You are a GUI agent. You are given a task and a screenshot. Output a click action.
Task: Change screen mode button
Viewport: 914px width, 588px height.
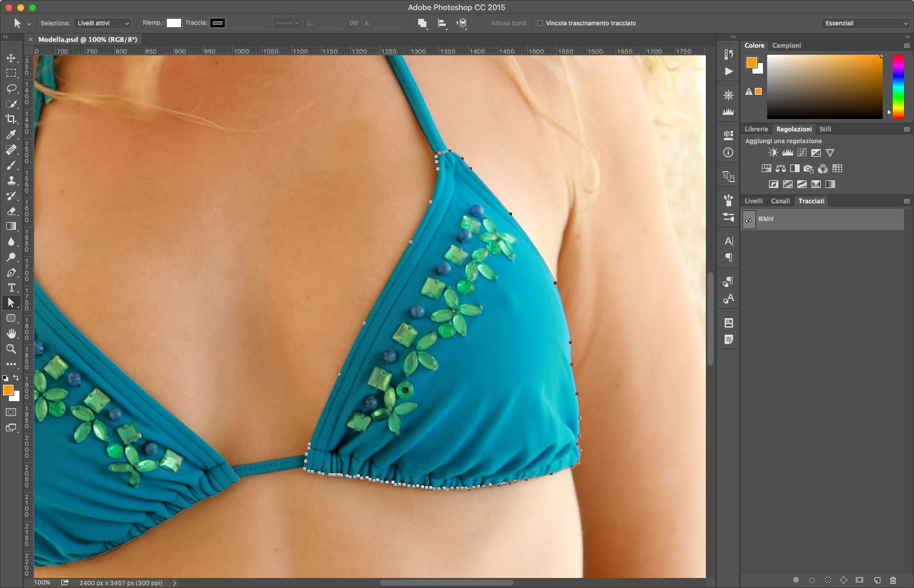pos(11,428)
